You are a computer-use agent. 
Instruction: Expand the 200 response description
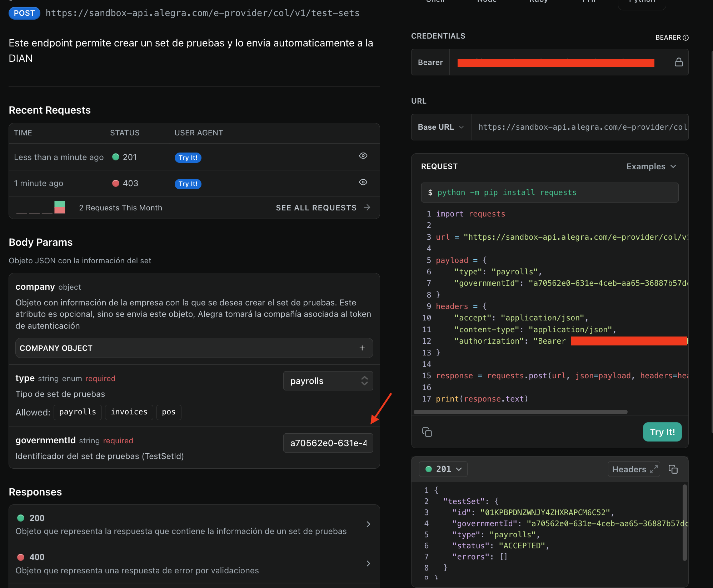pyautogui.click(x=368, y=524)
